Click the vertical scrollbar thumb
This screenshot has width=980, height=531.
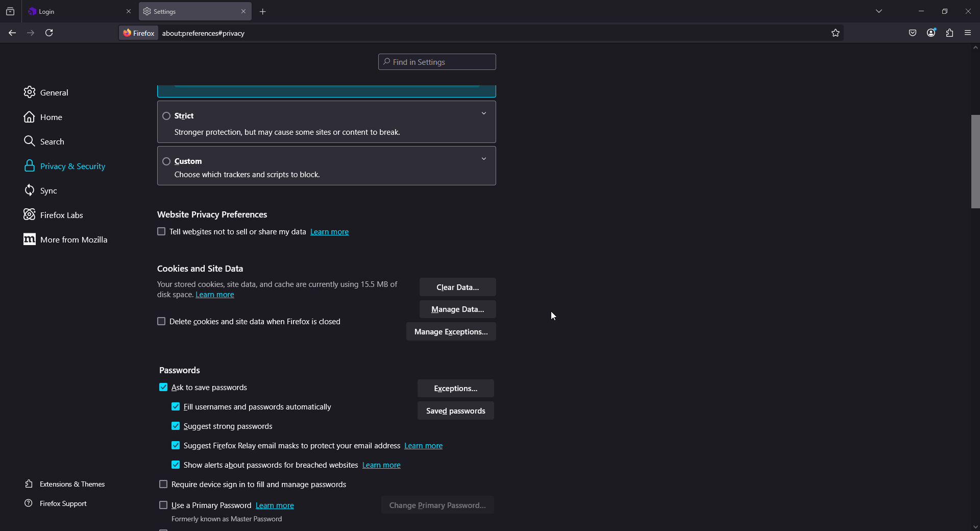pos(975,161)
